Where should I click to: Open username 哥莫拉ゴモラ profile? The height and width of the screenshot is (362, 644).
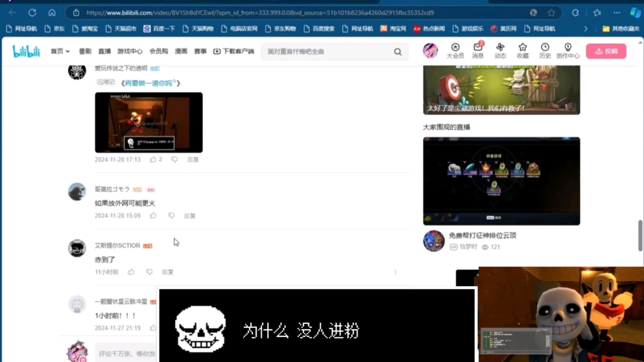click(x=112, y=189)
